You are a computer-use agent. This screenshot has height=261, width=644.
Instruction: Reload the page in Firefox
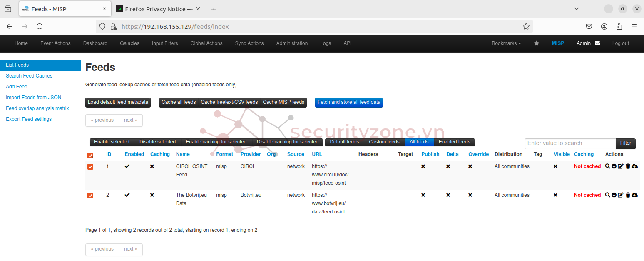click(40, 26)
